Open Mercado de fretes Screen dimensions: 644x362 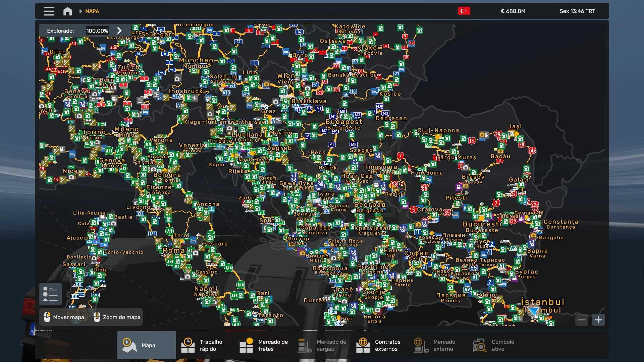coord(263,345)
